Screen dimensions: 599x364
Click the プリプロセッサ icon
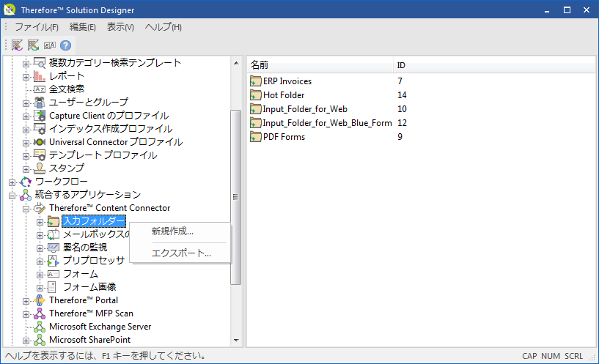coord(53,261)
